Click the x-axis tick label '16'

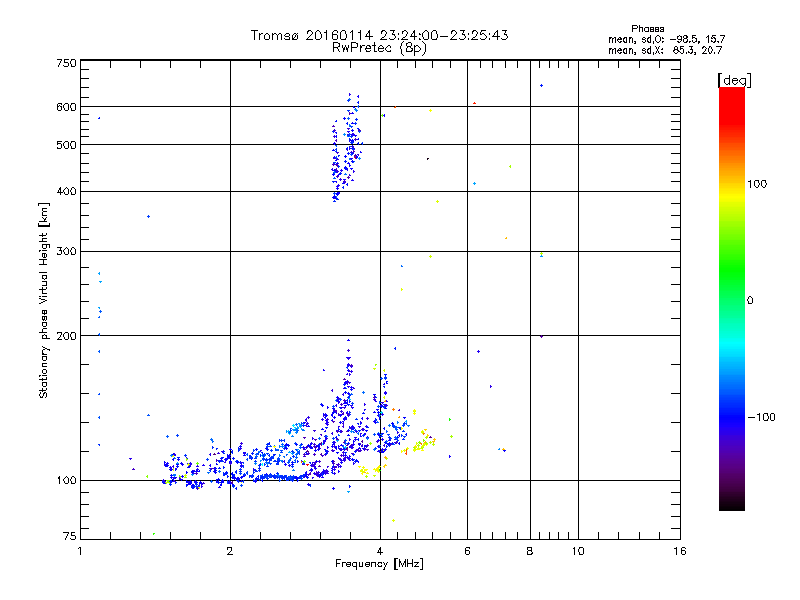pyautogui.click(x=680, y=551)
